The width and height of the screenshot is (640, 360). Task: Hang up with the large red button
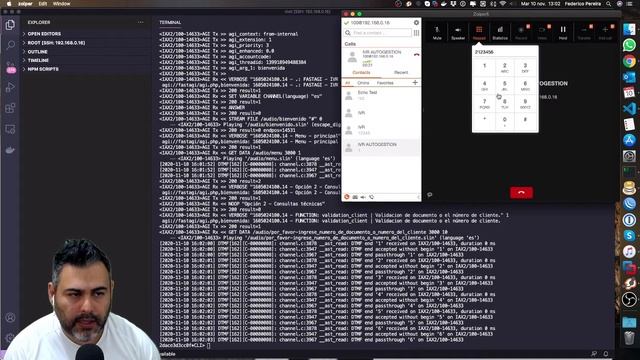[521, 193]
